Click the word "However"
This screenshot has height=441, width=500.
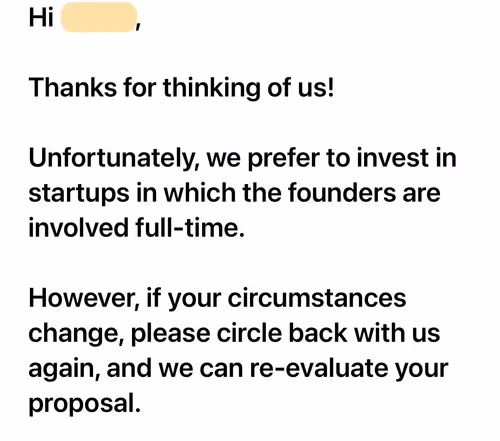84,298
